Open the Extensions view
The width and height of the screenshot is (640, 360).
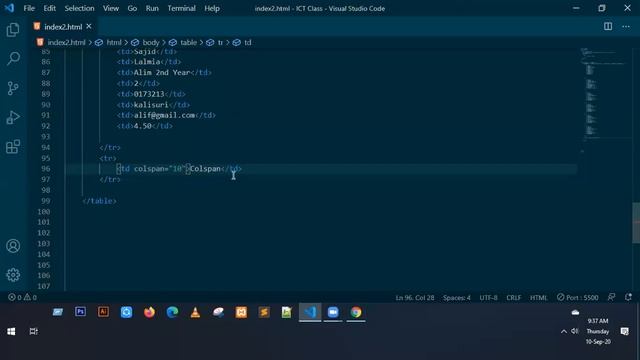13,147
